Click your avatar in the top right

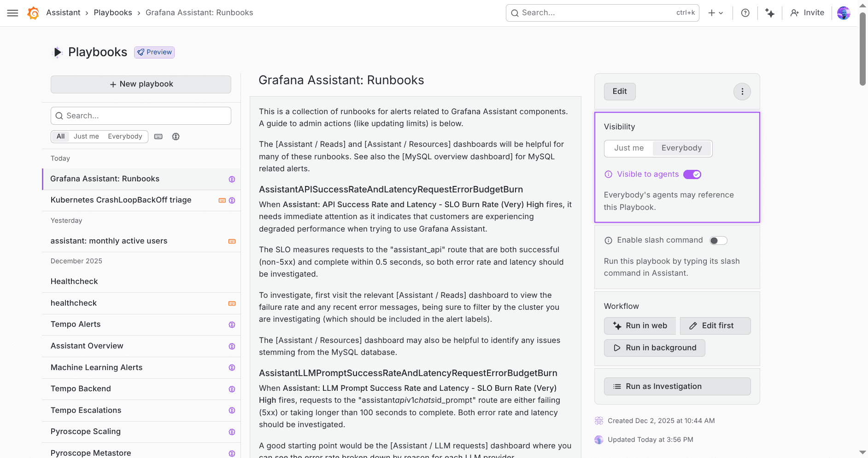[844, 13]
